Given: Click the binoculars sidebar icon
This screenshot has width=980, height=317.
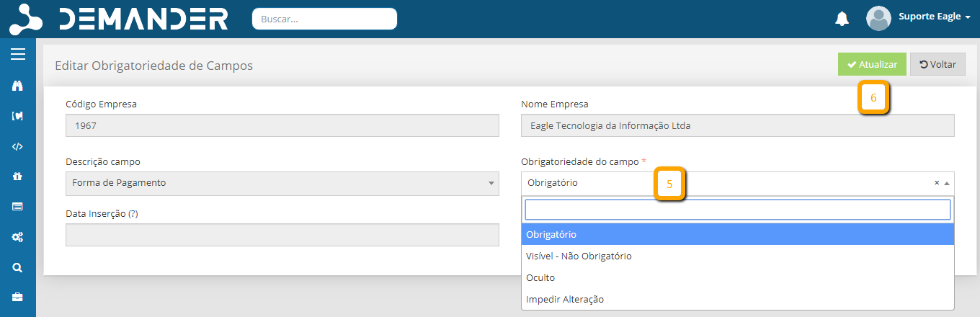Looking at the screenshot, I should pos(18,86).
